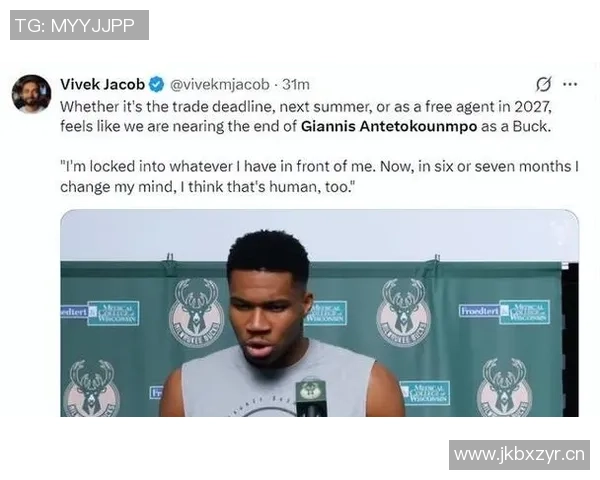Play the embedded press conference video

click(x=320, y=313)
